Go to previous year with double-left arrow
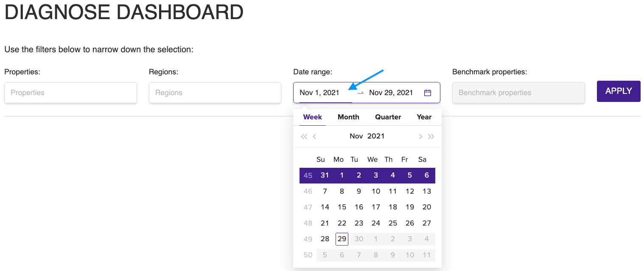The height and width of the screenshot is (271, 644). (304, 136)
